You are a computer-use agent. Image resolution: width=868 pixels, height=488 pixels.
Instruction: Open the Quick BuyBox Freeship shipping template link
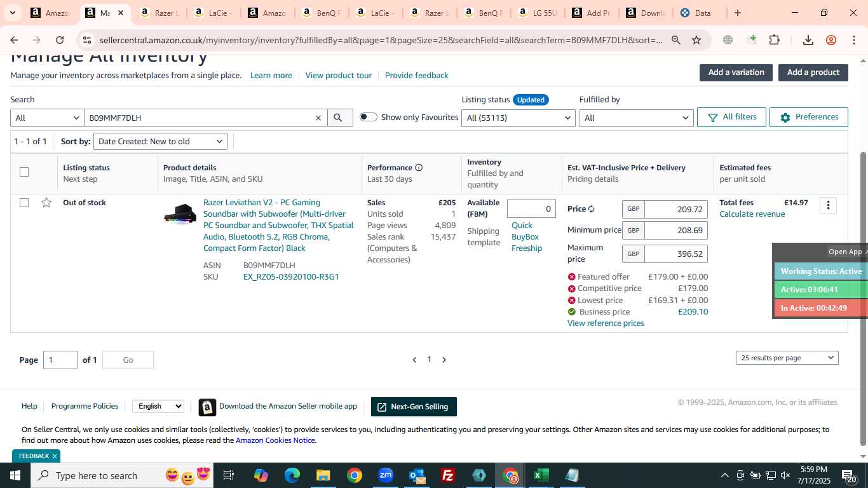tap(527, 237)
